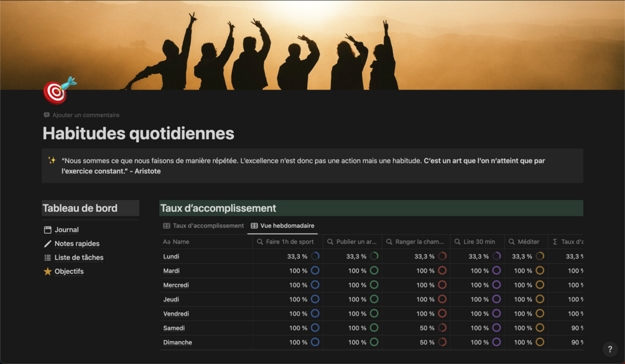This screenshot has height=364, width=625.
Task: Open the Mardi row
Action: [x=172, y=271]
